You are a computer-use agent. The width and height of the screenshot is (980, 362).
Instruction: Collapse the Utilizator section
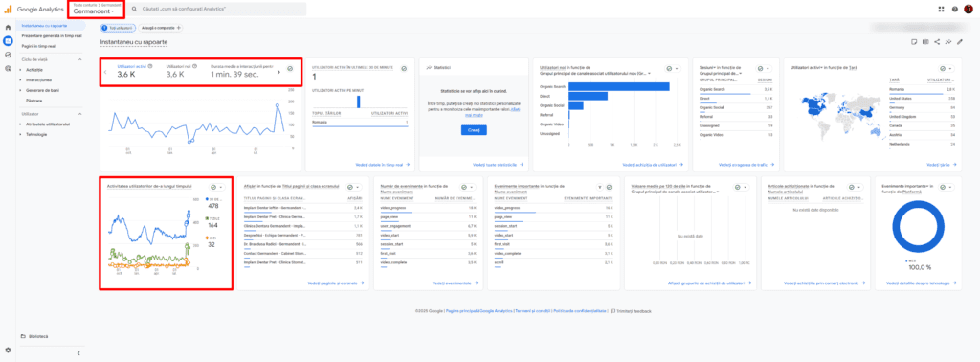80,114
